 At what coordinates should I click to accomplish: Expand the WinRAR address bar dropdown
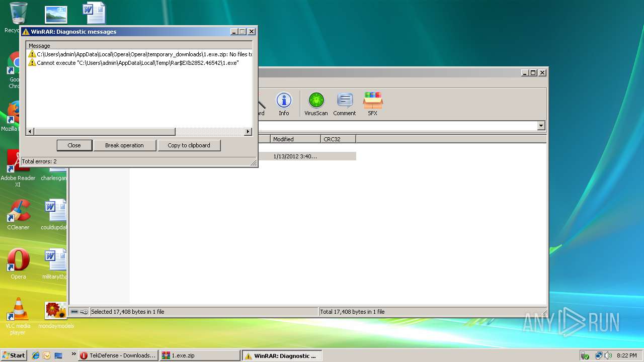[x=541, y=126]
